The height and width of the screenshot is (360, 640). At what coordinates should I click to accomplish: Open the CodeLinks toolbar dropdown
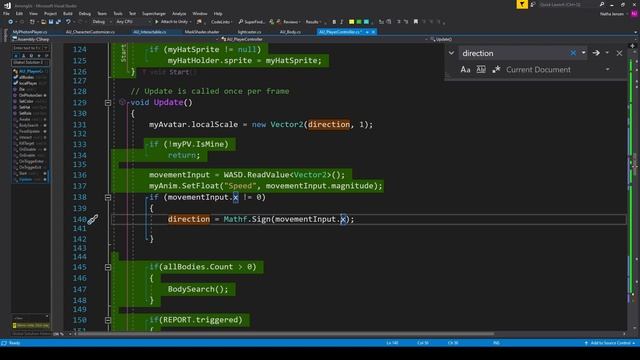(222, 22)
